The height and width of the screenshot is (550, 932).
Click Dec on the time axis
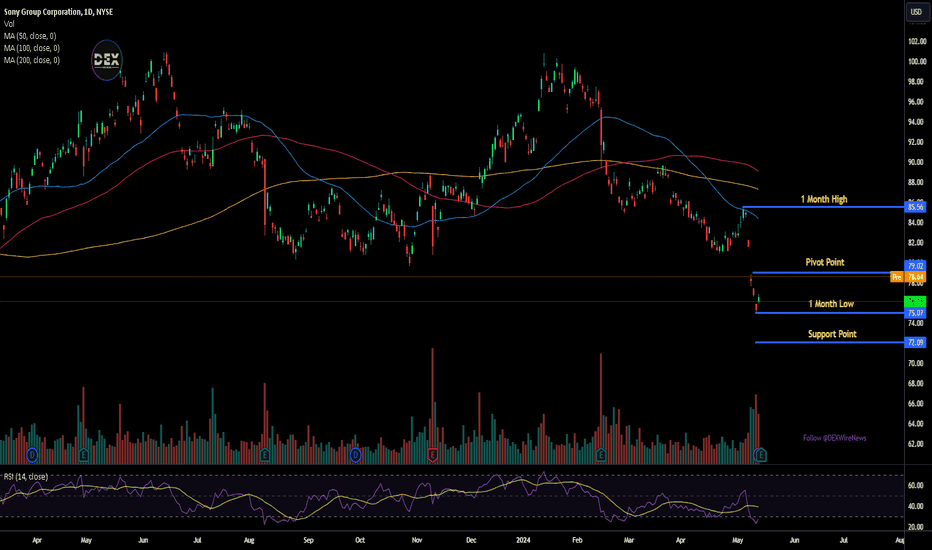(471, 540)
